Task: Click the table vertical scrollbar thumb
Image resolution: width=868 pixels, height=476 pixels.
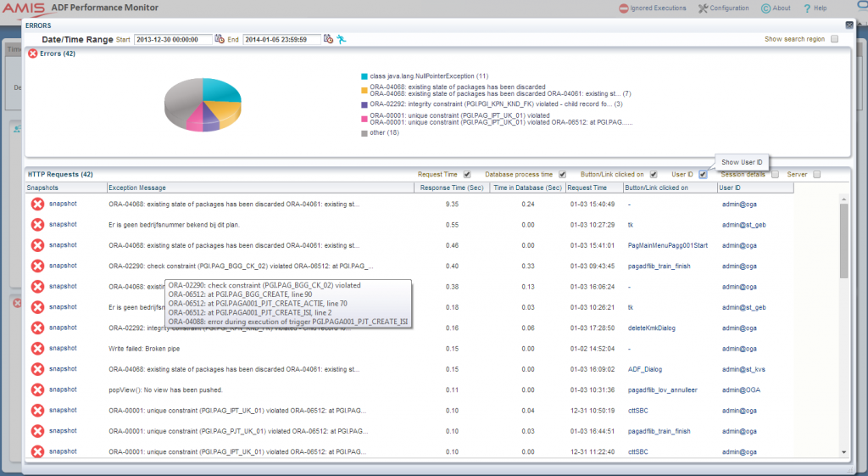Action: [843, 240]
